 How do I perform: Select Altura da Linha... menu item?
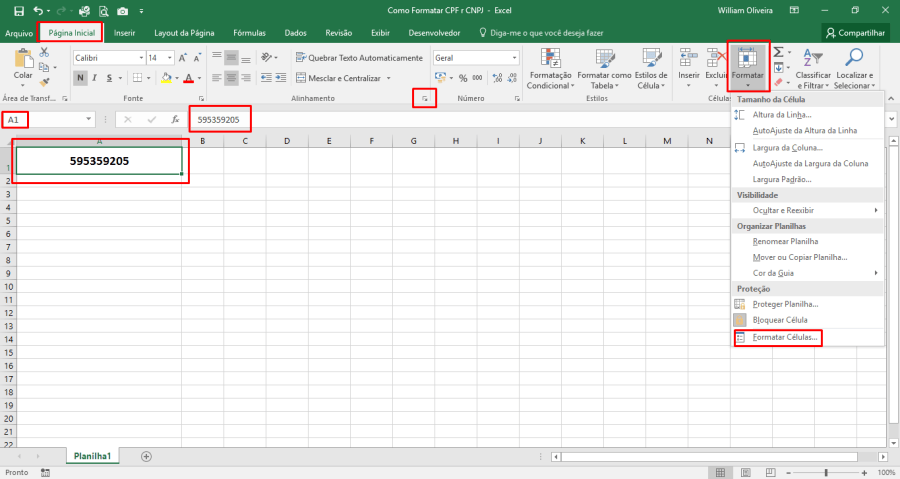782,115
